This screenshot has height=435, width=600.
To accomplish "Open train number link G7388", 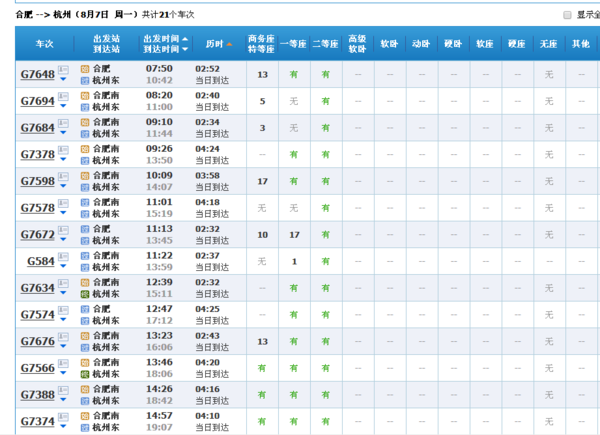I will [38, 394].
